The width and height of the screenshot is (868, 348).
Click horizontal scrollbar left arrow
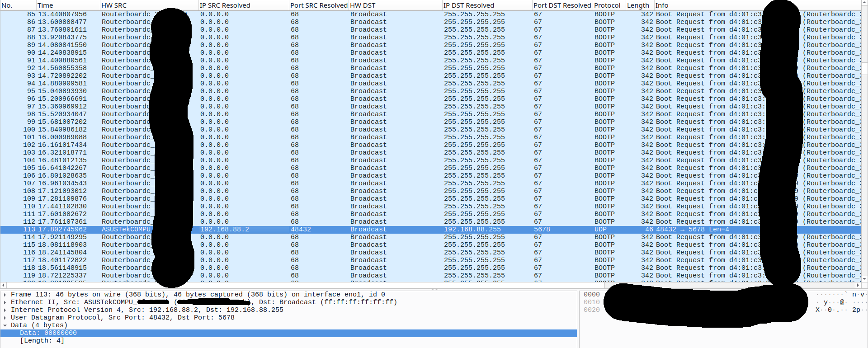pos(3,286)
